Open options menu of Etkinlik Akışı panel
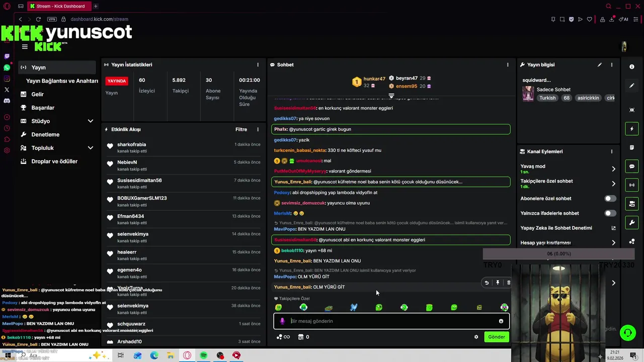This screenshot has width=644, height=362. 258,129
